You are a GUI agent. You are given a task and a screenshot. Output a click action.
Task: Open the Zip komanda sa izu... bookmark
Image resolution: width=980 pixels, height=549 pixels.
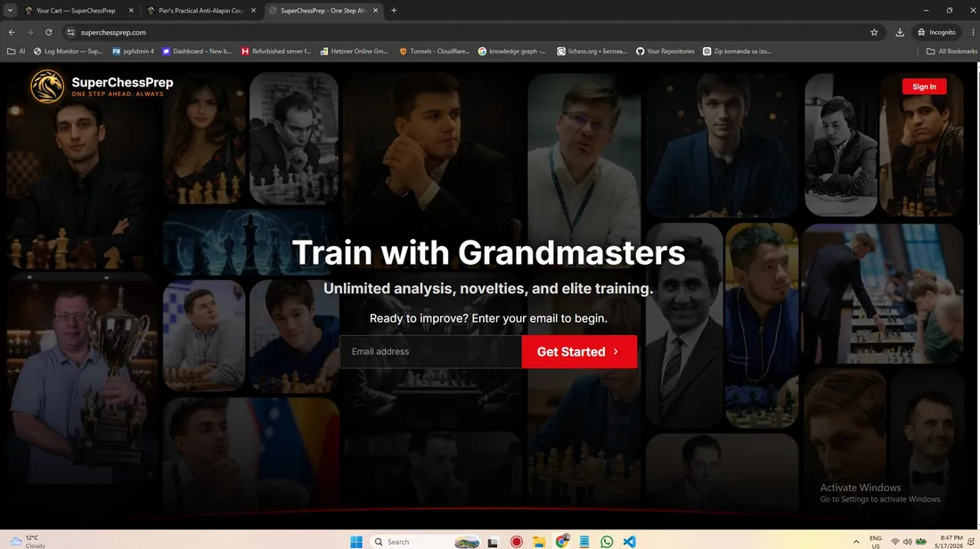click(x=737, y=52)
